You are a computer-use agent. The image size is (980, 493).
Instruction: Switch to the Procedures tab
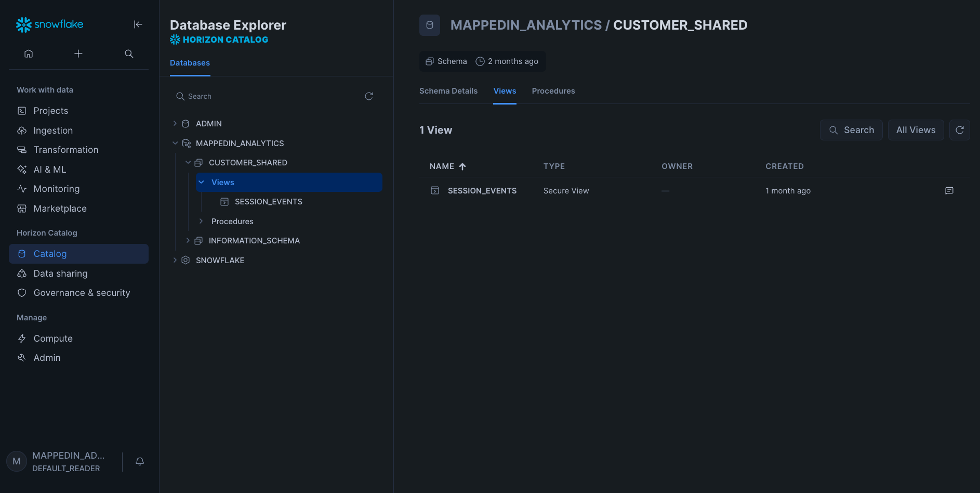553,91
